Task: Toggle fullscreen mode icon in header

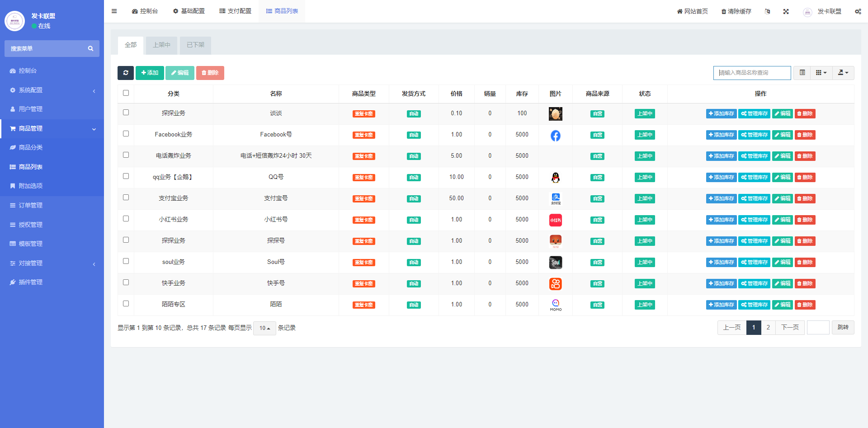Action: (x=786, y=11)
